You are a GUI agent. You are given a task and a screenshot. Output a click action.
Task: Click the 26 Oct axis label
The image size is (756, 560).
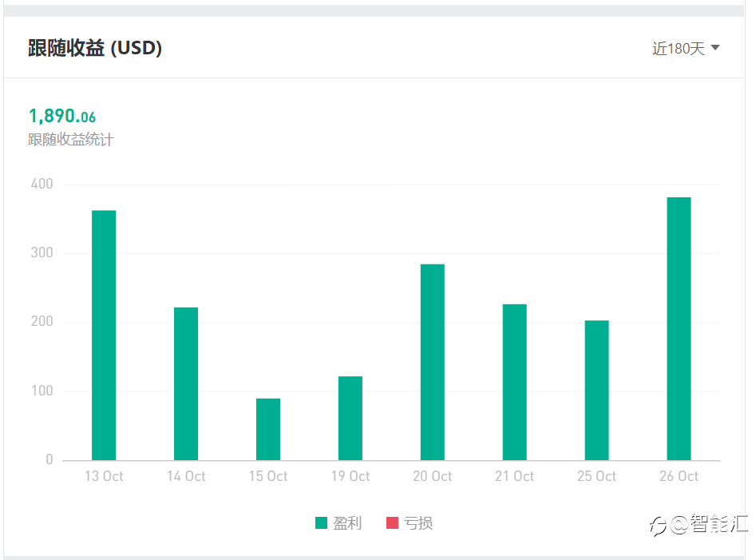coord(679,476)
